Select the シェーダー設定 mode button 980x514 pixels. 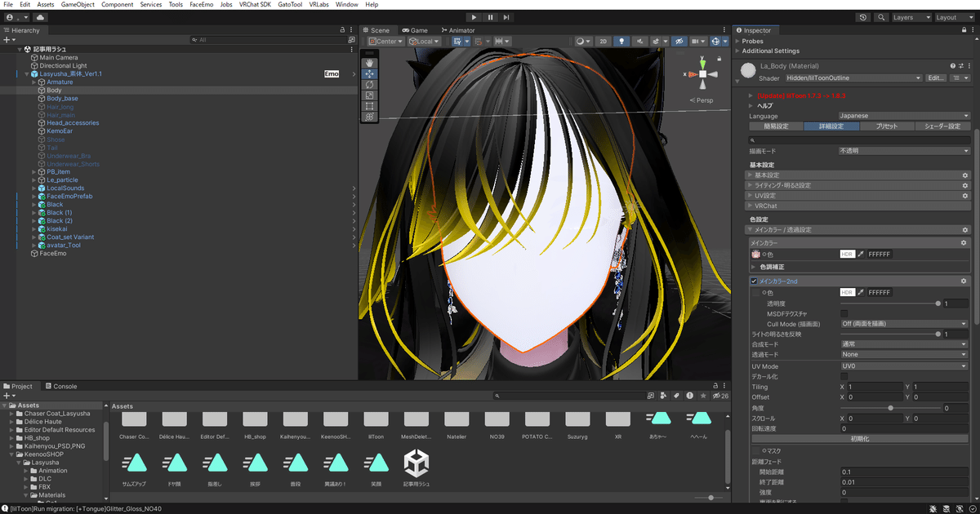click(942, 126)
